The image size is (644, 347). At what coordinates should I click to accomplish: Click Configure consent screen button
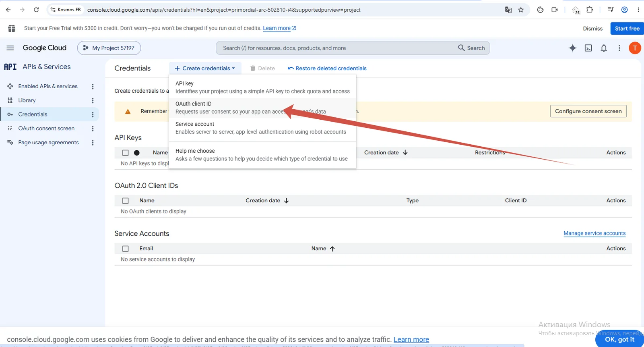pyautogui.click(x=588, y=111)
